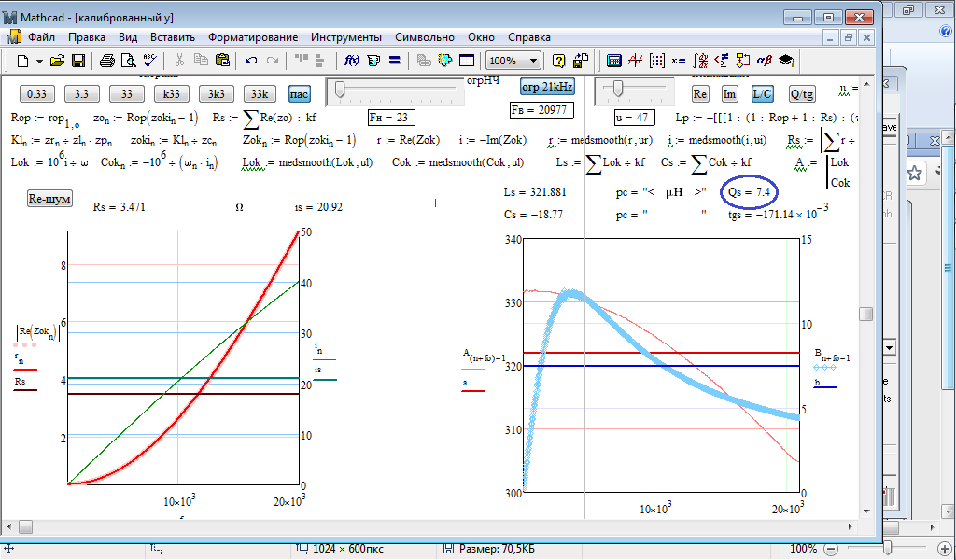The image size is (956, 560).
Task: Toggle the 'пас' button
Action: click(x=299, y=94)
